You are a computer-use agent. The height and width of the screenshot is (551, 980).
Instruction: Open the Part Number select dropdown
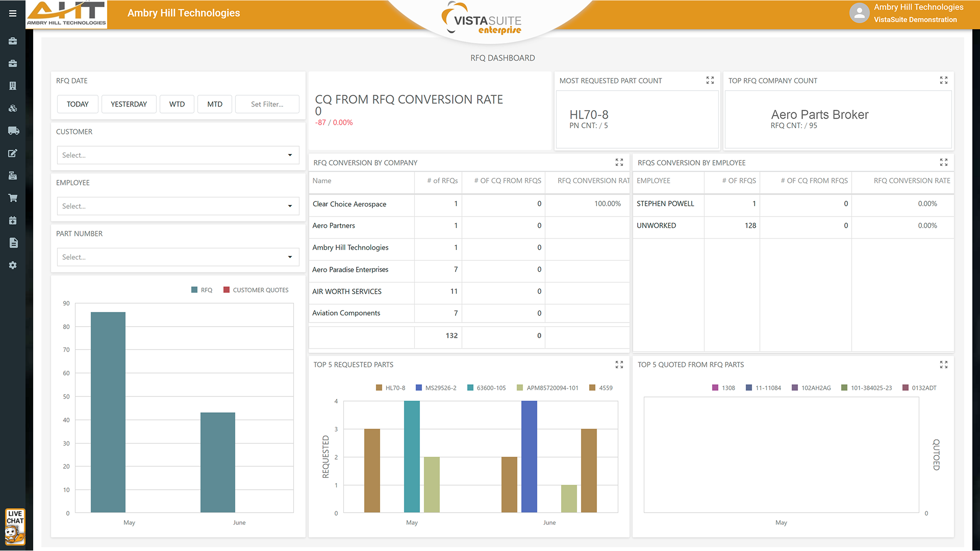point(178,257)
